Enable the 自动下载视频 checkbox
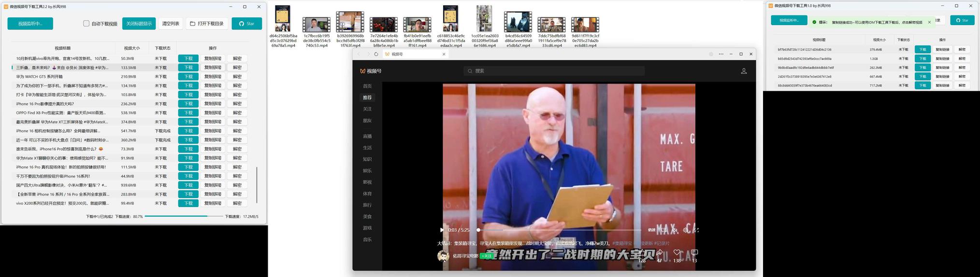The image size is (980, 277). (x=86, y=24)
